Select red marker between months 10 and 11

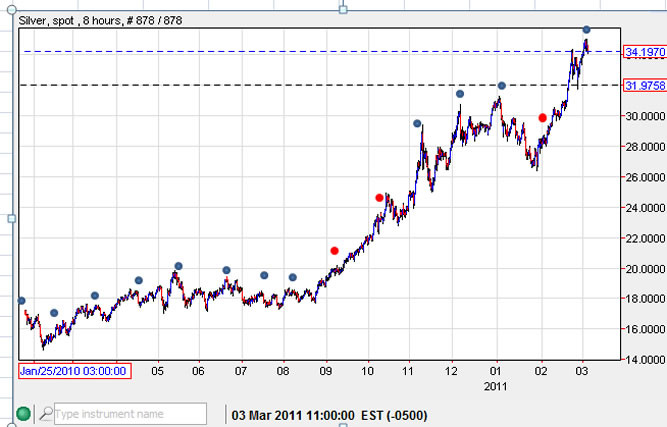point(379,198)
